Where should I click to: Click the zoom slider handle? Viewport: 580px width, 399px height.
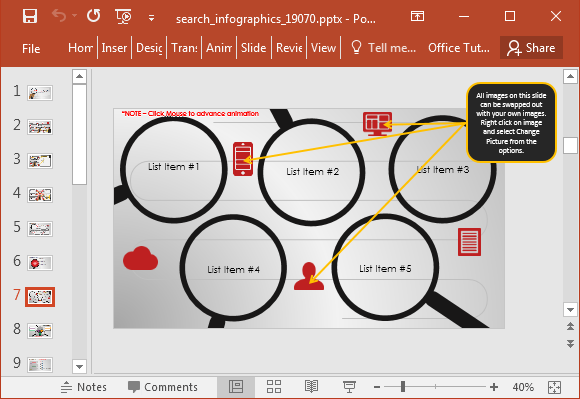403,387
